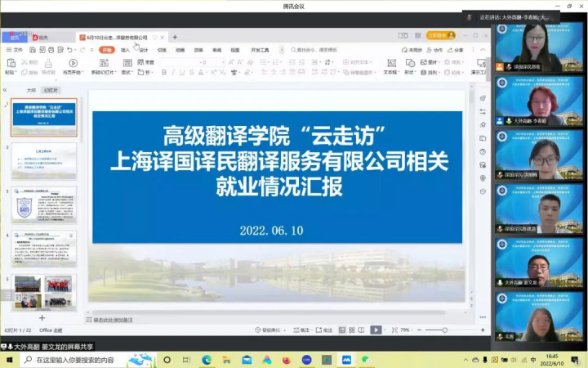
Task: Open Microsoft Edge from the taskbar
Action: [207, 359]
